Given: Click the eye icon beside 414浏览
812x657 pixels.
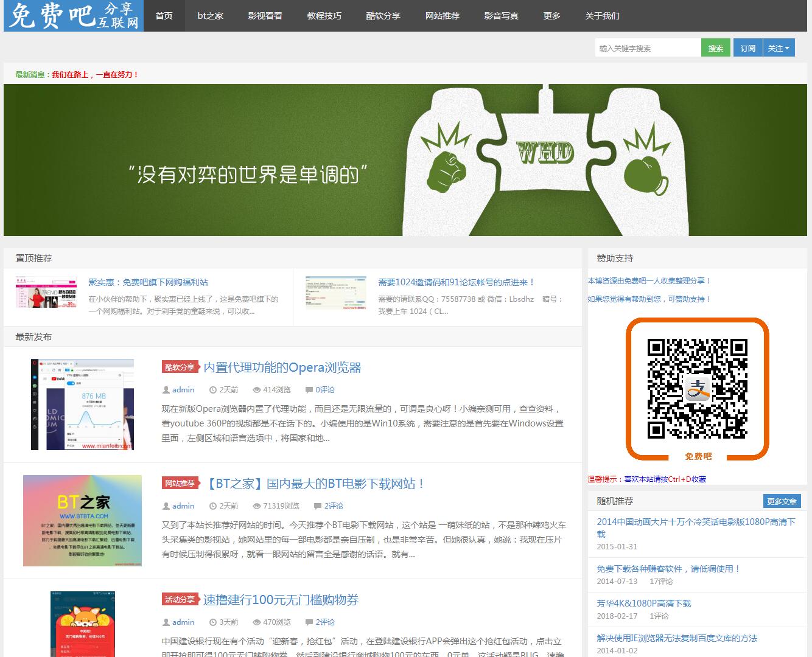Looking at the screenshot, I should coord(257,390).
